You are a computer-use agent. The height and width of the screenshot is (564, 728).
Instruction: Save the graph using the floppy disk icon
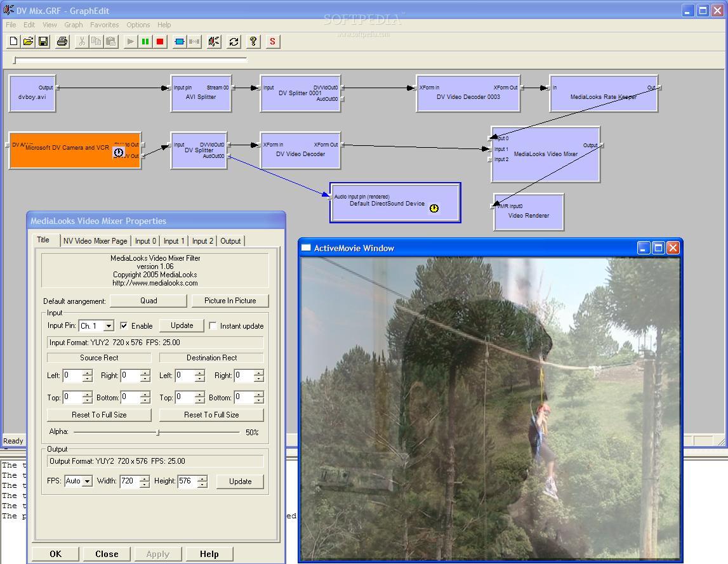(43, 41)
